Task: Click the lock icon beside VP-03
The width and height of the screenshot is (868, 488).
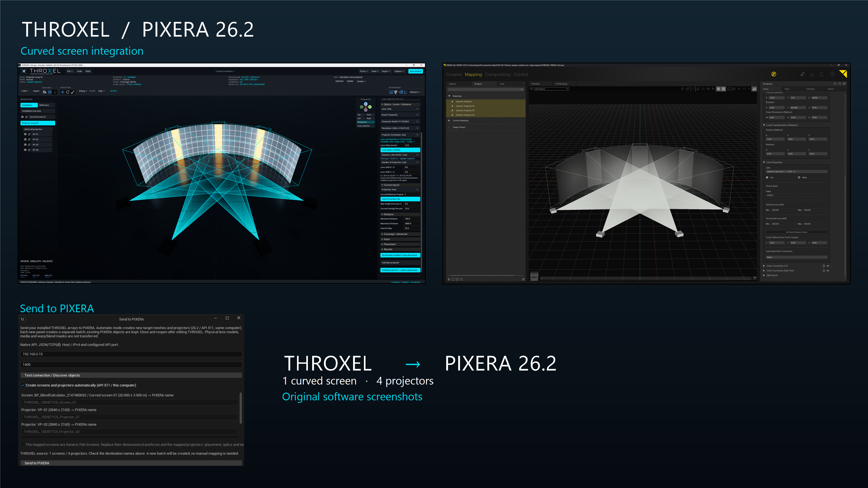Action: 29,145
